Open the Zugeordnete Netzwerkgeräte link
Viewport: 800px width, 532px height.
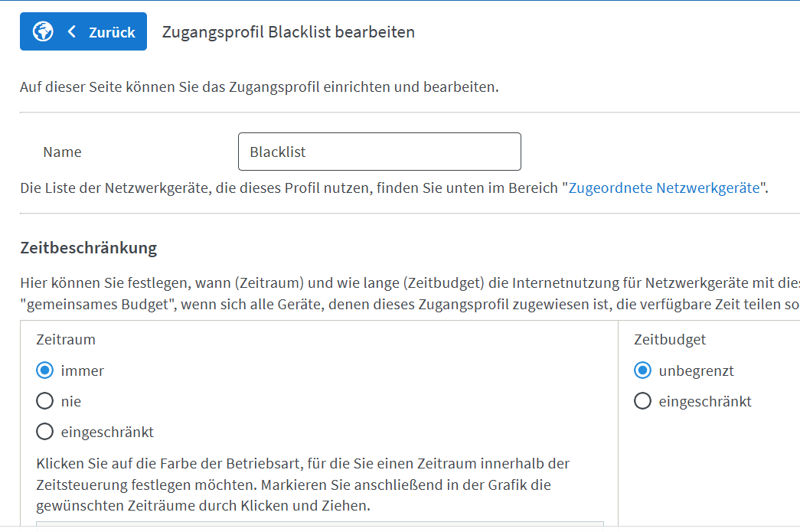click(x=664, y=188)
